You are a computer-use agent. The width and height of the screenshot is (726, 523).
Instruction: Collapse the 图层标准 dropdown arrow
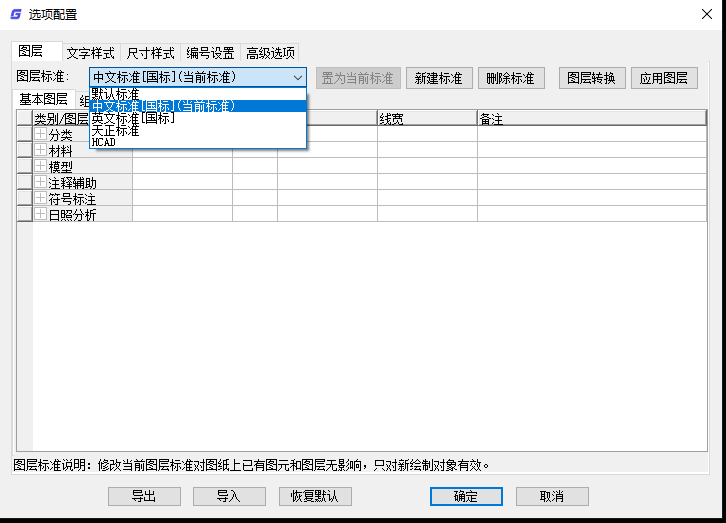point(298,78)
